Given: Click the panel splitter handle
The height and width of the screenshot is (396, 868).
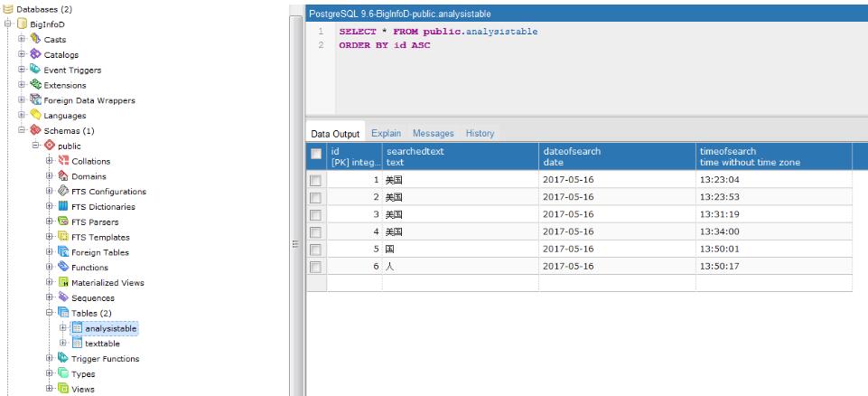Looking at the screenshot, I should click(295, 244).
